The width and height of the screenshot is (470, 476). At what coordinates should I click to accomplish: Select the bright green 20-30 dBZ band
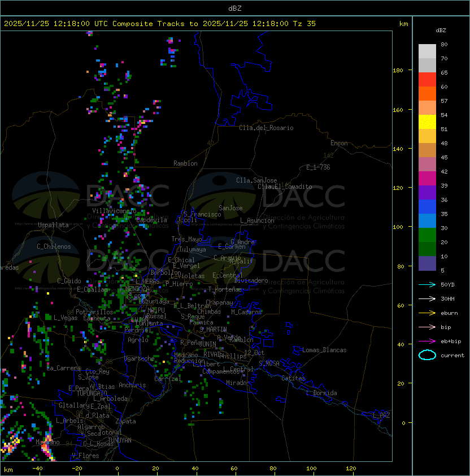[x=427, y=235]
